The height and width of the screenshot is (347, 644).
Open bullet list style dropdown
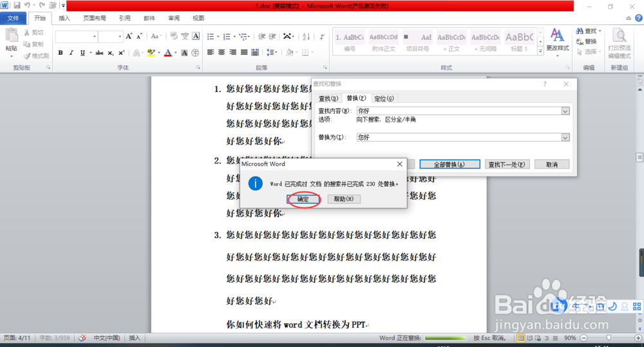click(218, 37)
